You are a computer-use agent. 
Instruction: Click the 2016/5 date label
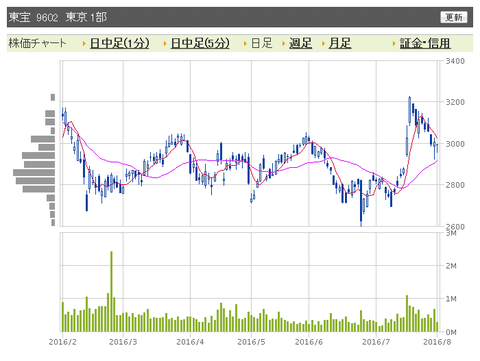(251, 342)
